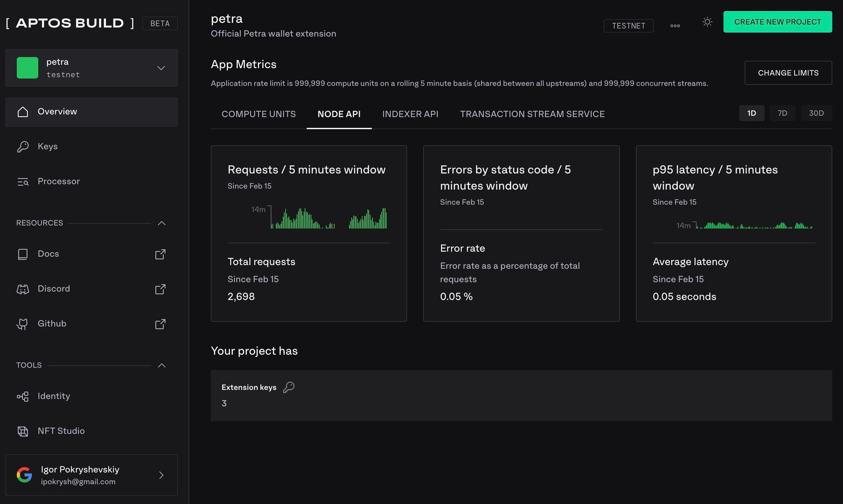This screenshot has height=504, width=843.
Task: Click the NFT Studio icon
Action: tap(23, 431)
